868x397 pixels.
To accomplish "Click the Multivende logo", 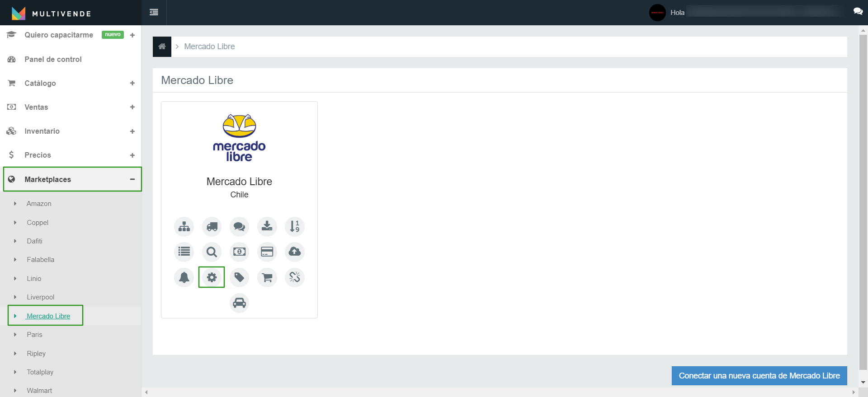I will 51,13.
